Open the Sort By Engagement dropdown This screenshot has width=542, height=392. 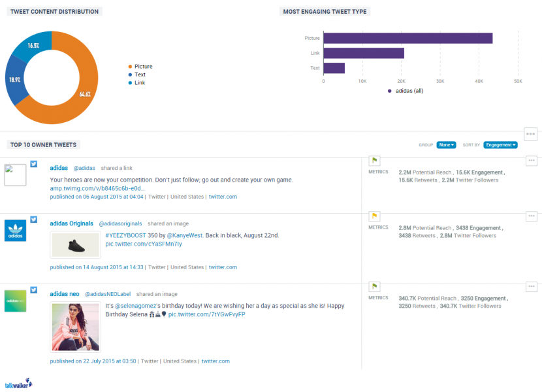tap(500, 145)
